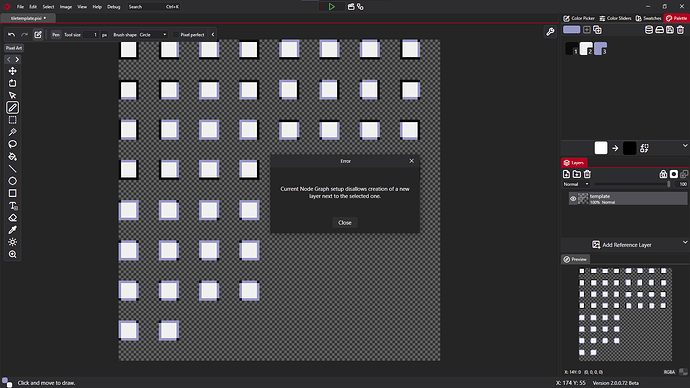This screenshot has width=690, height=388.
Task: Close the Error dialog with Close button
Action: click(345, 223)
